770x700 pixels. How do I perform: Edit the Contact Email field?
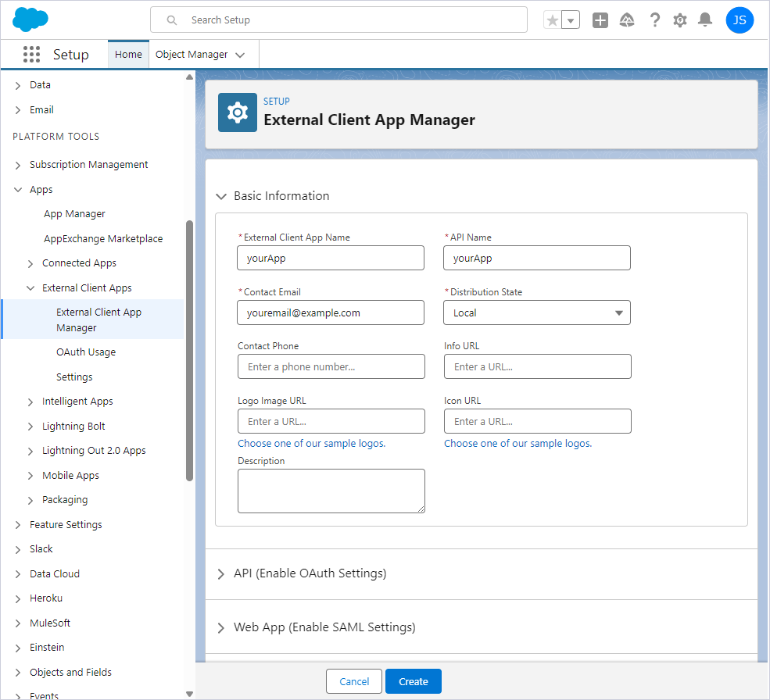[x=331, y=312]
